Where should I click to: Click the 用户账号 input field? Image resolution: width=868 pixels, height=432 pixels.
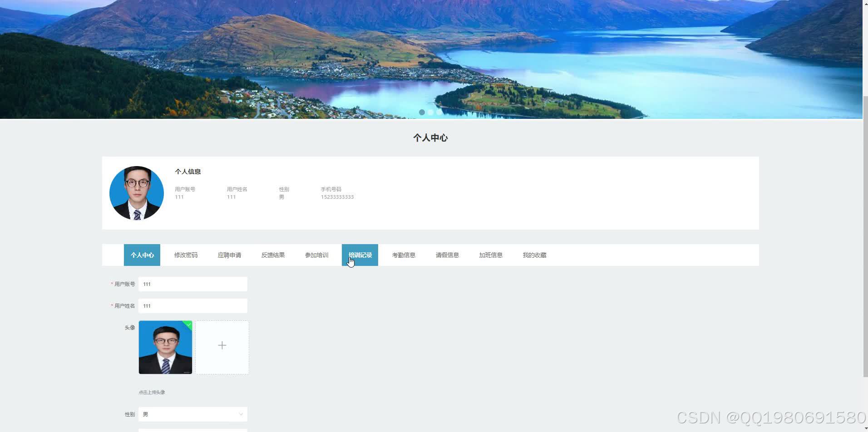click(x=193, y=284)
